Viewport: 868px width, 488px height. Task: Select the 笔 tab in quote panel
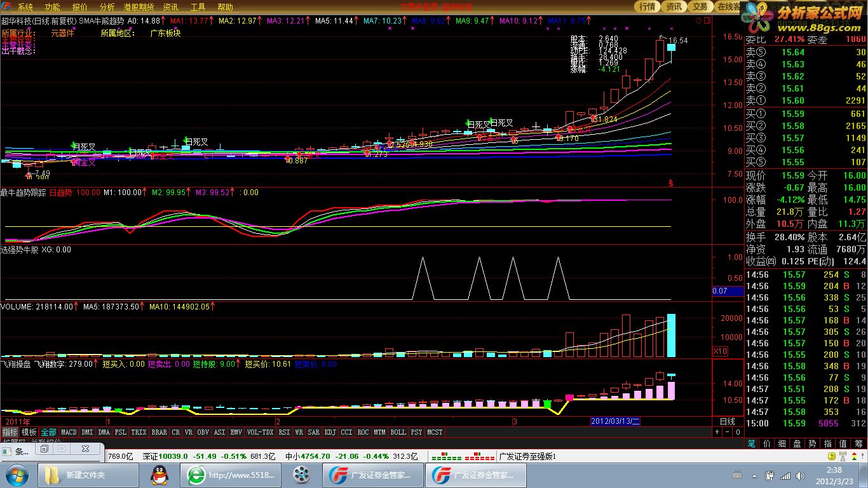coord(751,444)
